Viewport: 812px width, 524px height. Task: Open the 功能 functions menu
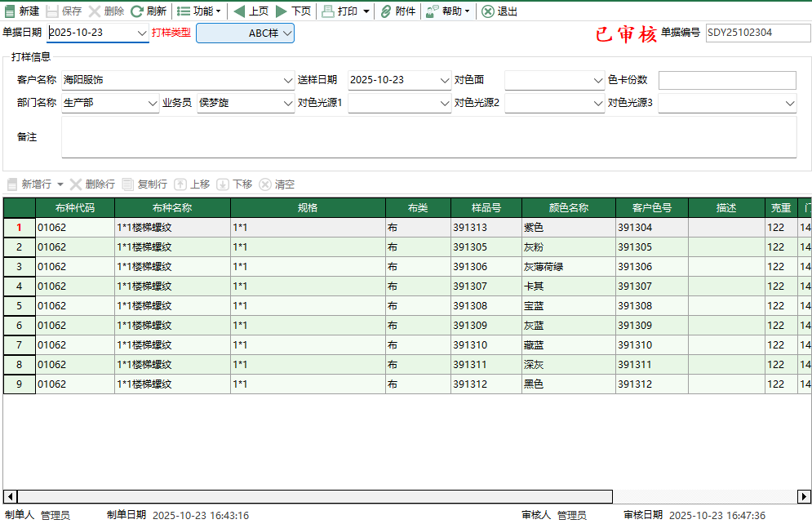196,11
